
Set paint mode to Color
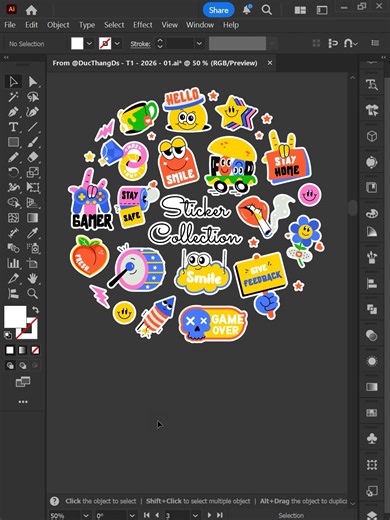(10, 350)
